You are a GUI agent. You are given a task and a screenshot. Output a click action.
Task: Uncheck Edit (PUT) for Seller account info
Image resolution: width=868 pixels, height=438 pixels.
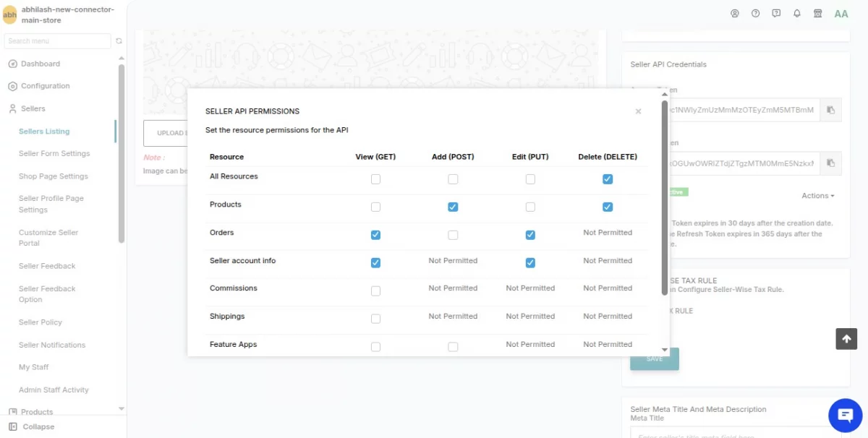click(530, 262)
